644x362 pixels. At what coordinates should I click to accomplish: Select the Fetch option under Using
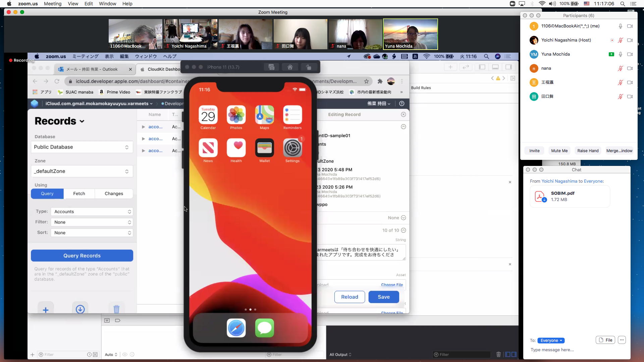coord(79,193)
